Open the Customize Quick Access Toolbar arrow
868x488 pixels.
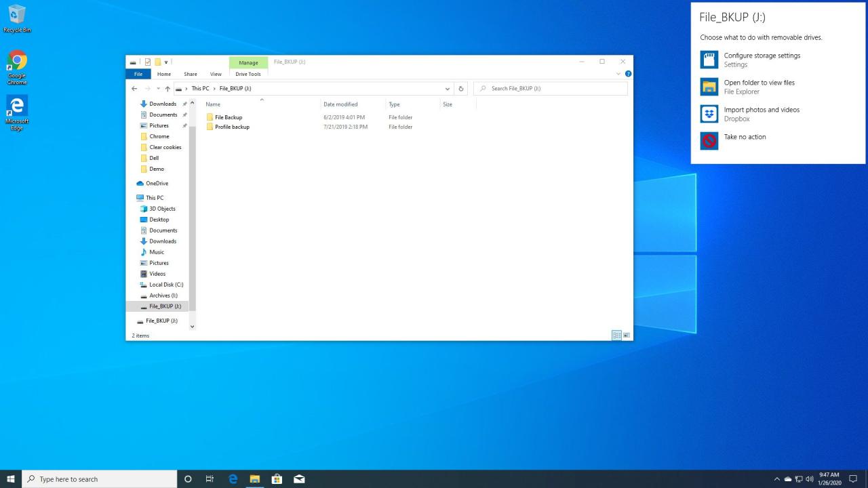[x=166, y=62]
